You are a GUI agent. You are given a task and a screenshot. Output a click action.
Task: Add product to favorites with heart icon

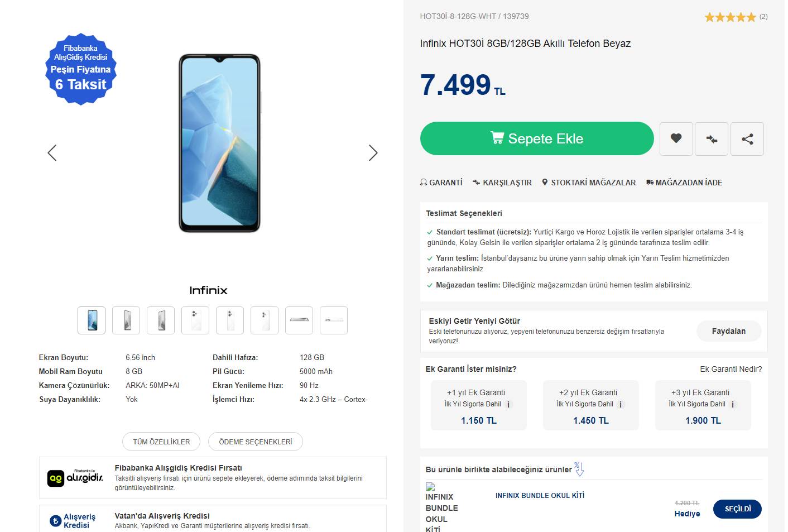click(x=676, y=138)
